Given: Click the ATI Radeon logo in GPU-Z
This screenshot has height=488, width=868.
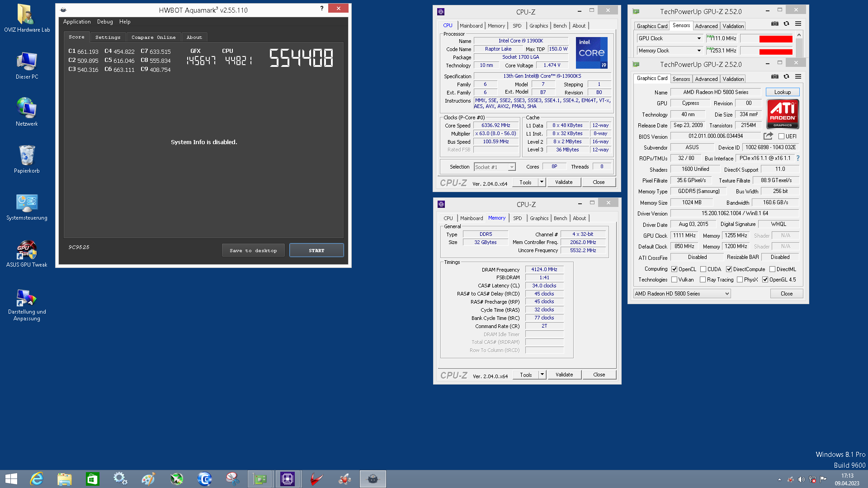Looking at the screenshot, I should [x=783, y=114].
